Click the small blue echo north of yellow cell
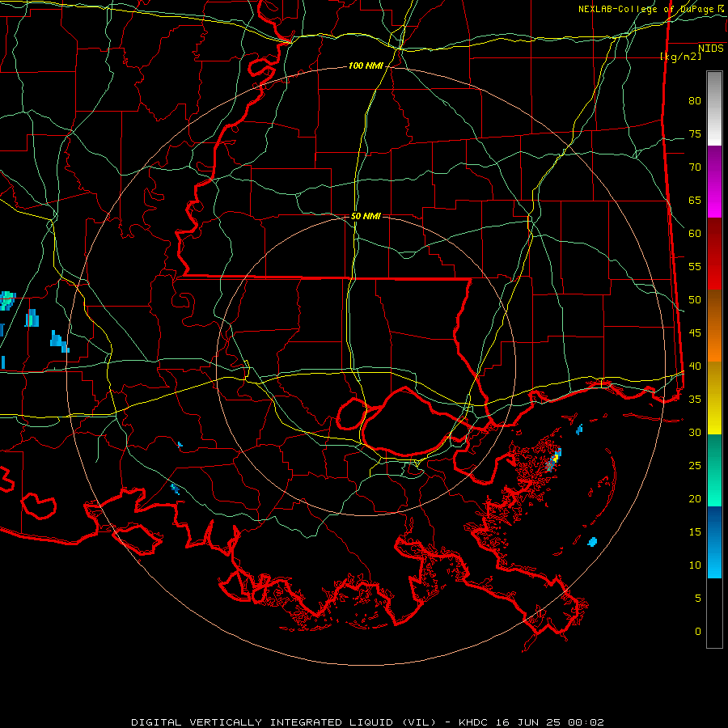The height and width of the screenshot is (728, 728). tap(579, 430)
